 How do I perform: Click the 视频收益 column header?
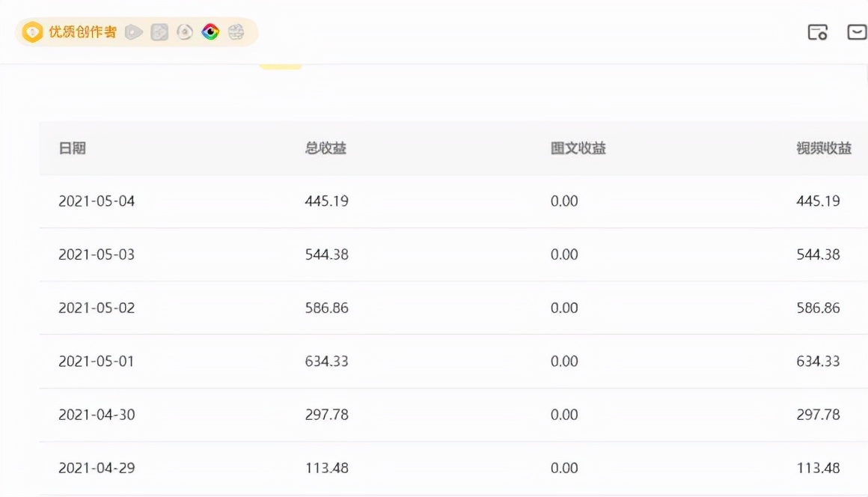[822, 148]
